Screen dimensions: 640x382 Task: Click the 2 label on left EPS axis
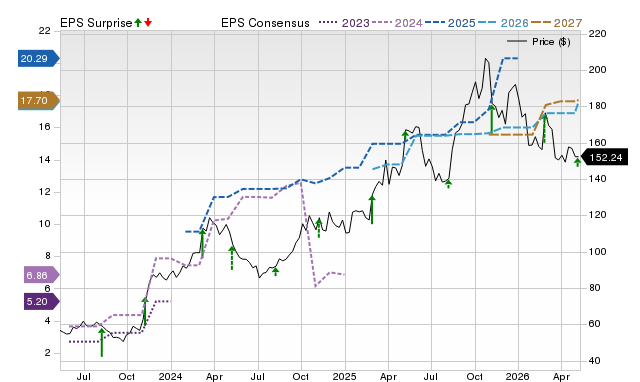point(47,353)
